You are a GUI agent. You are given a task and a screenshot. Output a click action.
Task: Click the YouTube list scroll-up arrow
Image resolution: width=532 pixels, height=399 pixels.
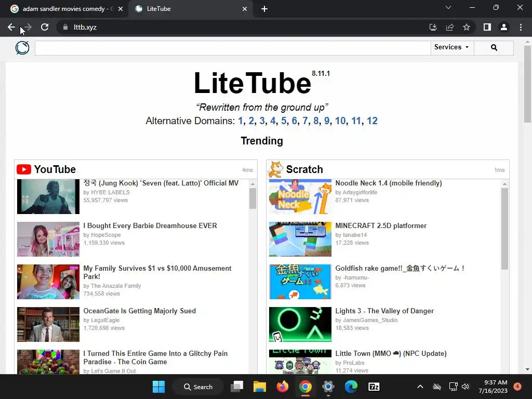[252, 183]
